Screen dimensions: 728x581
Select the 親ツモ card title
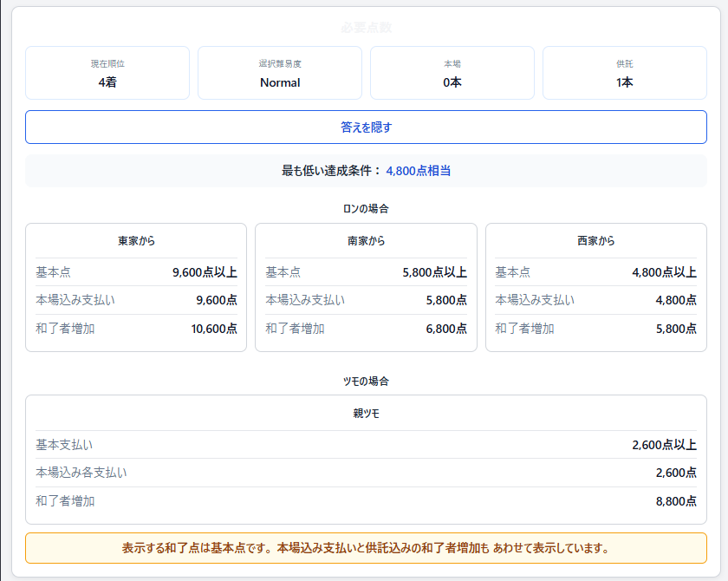point(366,414)
